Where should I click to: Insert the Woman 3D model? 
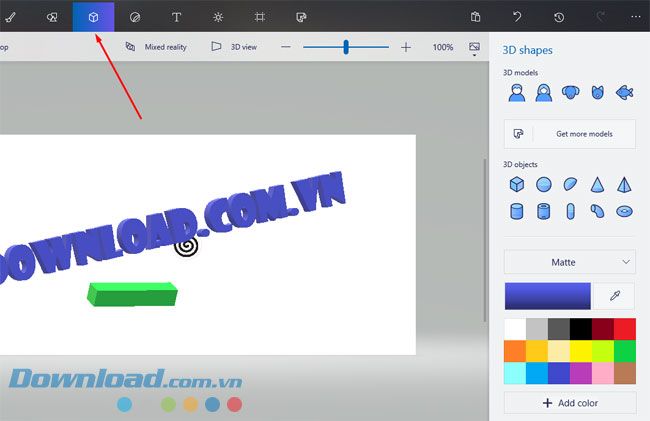tap(543, 93)
